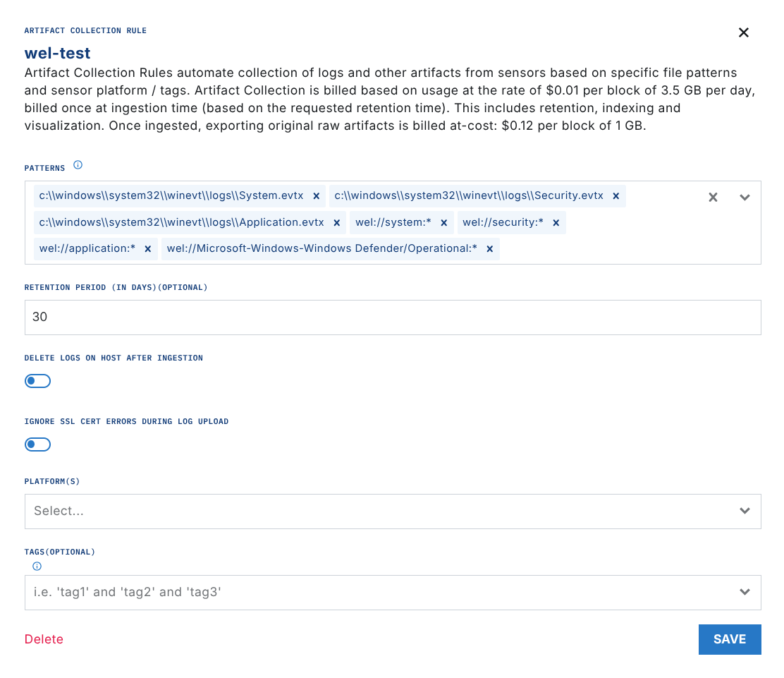This screenshot has width=784, height=678.
Task: Click the Save button
Action: tap(729, 639)
